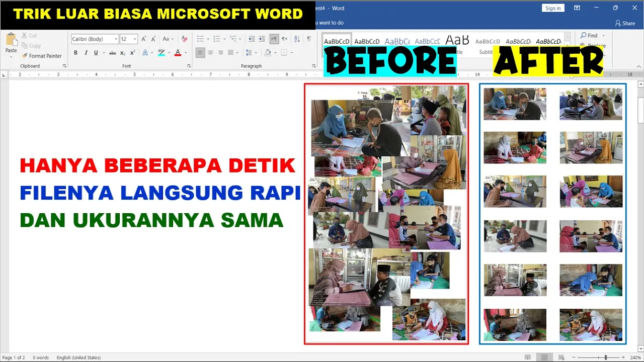Image resolution: width=644 pixels, height=362 pixels.
Task: Click the Find button
Action: pyautogui.click(x=589, y=36)
